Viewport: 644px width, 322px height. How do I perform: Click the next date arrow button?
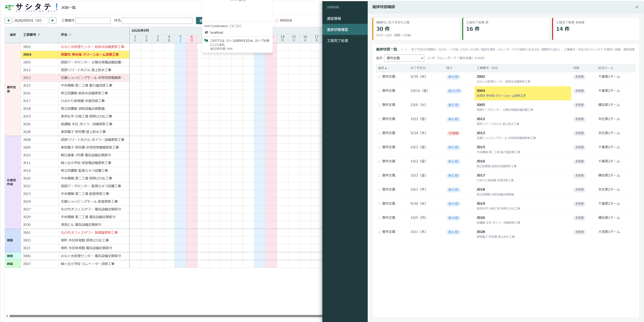click(52, 20)
